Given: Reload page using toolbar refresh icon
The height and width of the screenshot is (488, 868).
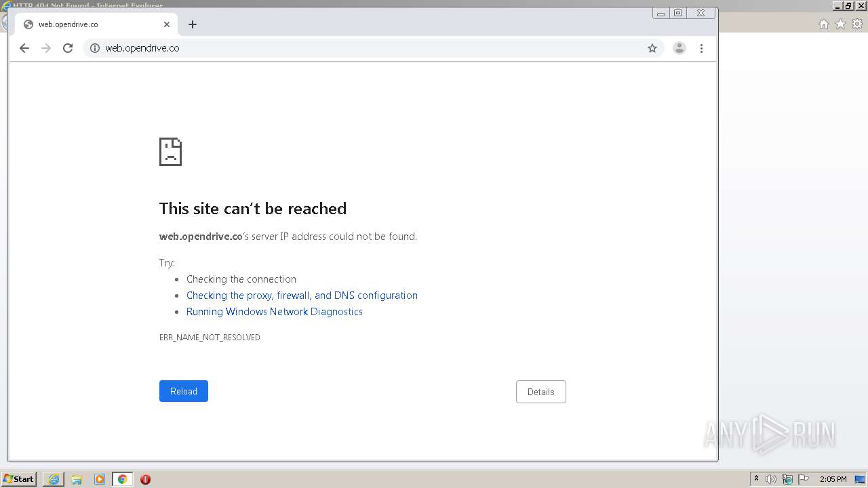Looking at the screenshot, I should pos(68,48).
